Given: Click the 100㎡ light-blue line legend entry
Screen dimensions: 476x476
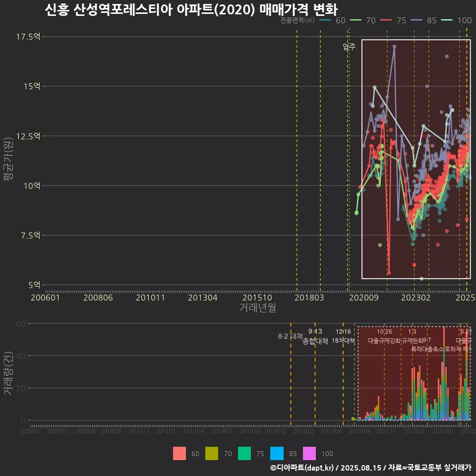Looking at the screenshot, I should [456, 20].
